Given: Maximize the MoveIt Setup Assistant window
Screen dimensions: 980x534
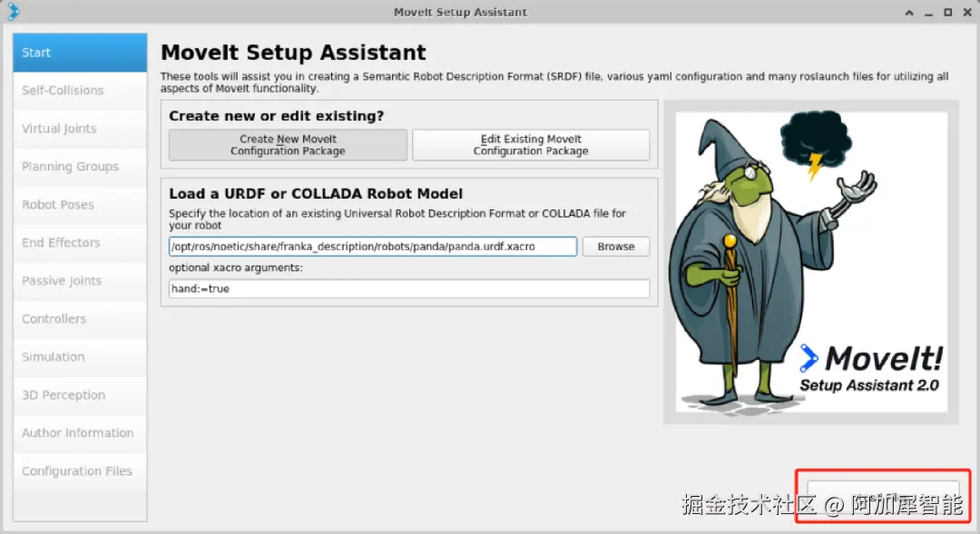Looking at the screenshot, I should [x=947, y=13].
